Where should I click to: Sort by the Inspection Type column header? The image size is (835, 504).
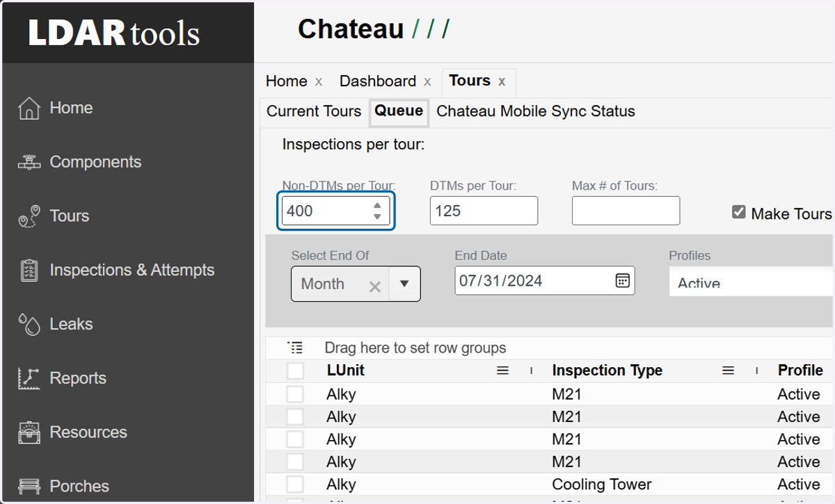pos(607,371)
